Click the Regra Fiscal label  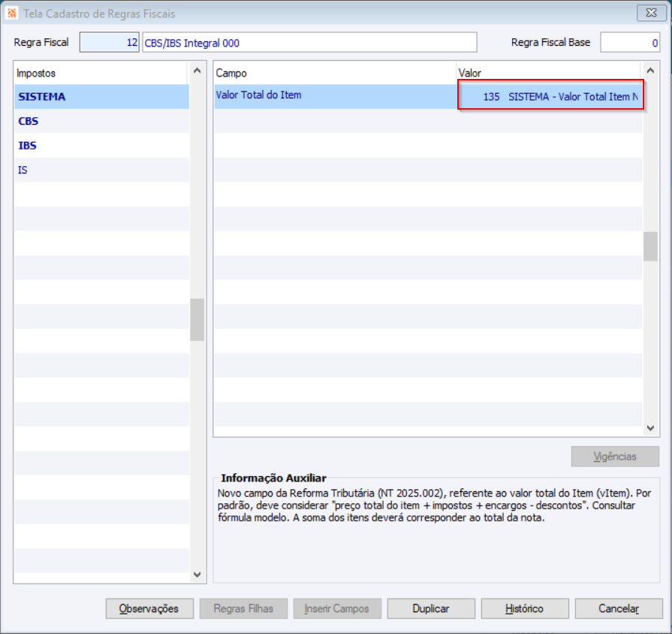(x=41, y=42)
